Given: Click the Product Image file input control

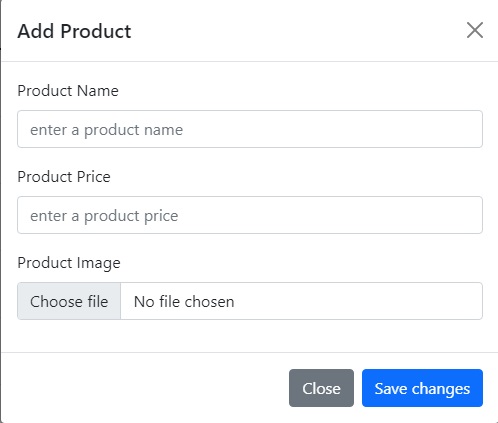Looking at the screenshot, I should coord(250,301).
